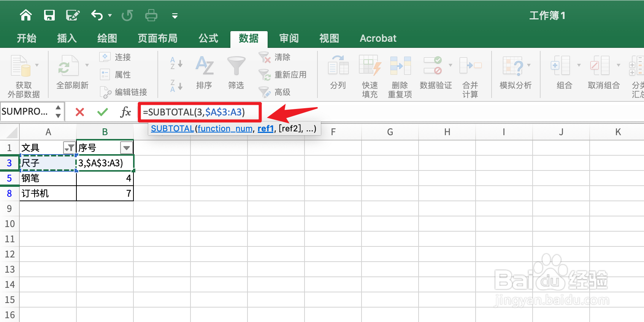Switch to the 视图 tab

click(329, 38)
